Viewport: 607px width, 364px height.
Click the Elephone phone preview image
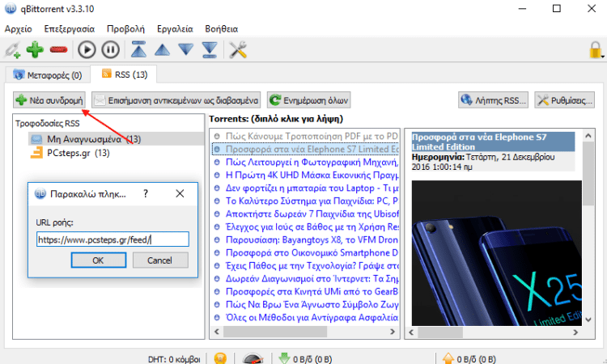pyautogui.click(x=496, y=253)
